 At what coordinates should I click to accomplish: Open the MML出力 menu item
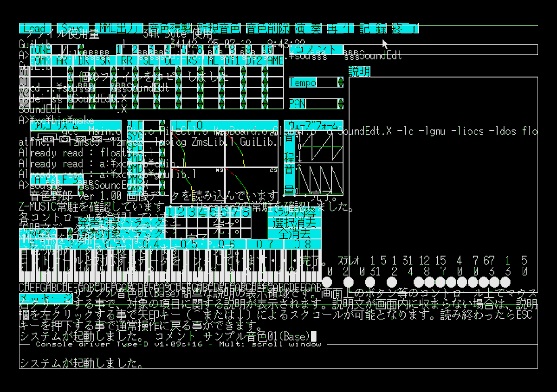118,28
